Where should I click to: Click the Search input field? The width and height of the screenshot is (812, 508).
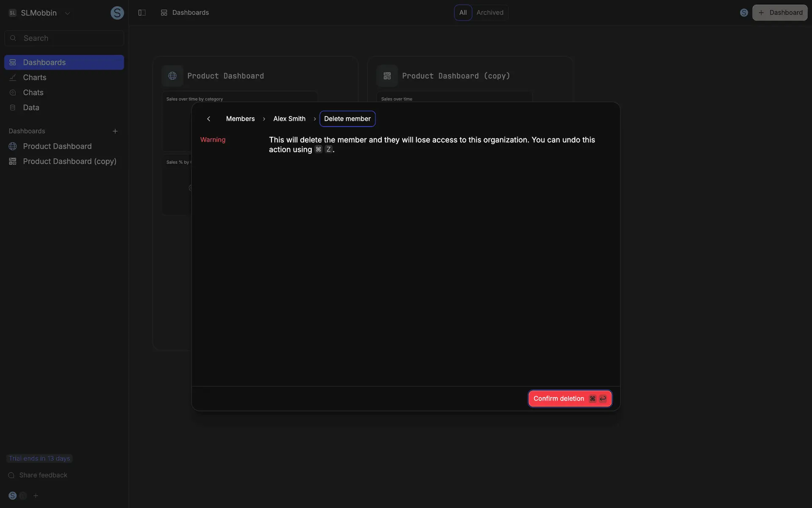pyautogui.click(x=70, y=38)
